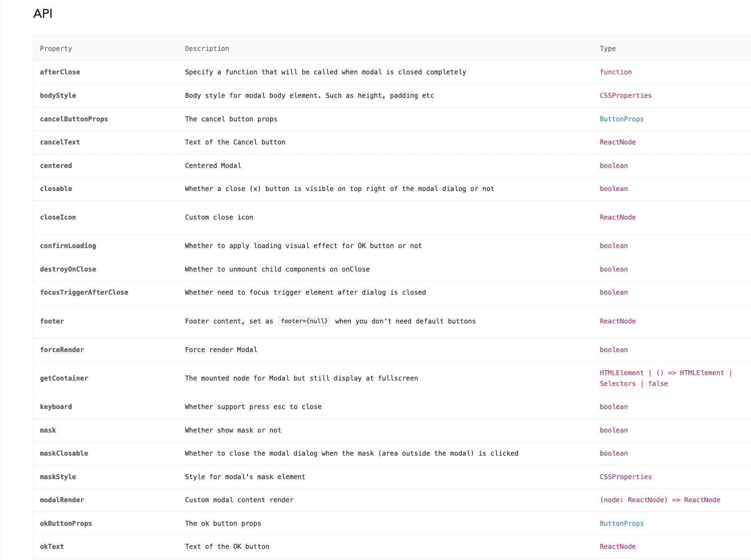
Task: Click the destroyOnClose description text
Action: coord(277,269)
